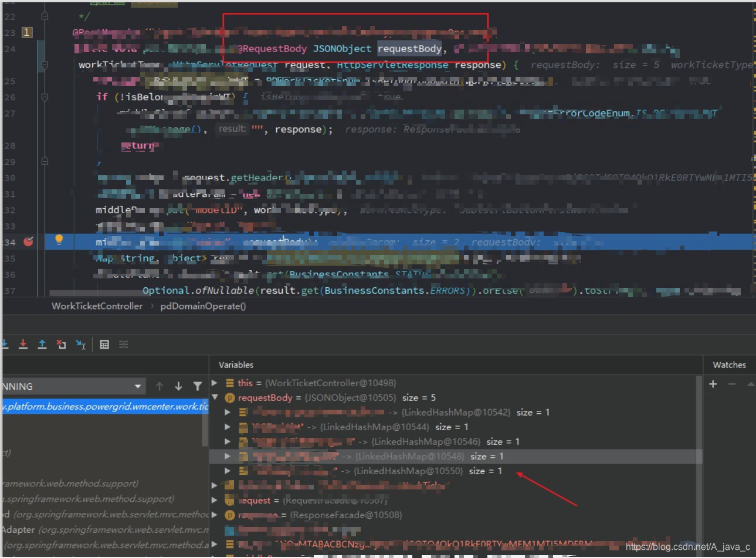Expand the request variable node

click(215, 500)
